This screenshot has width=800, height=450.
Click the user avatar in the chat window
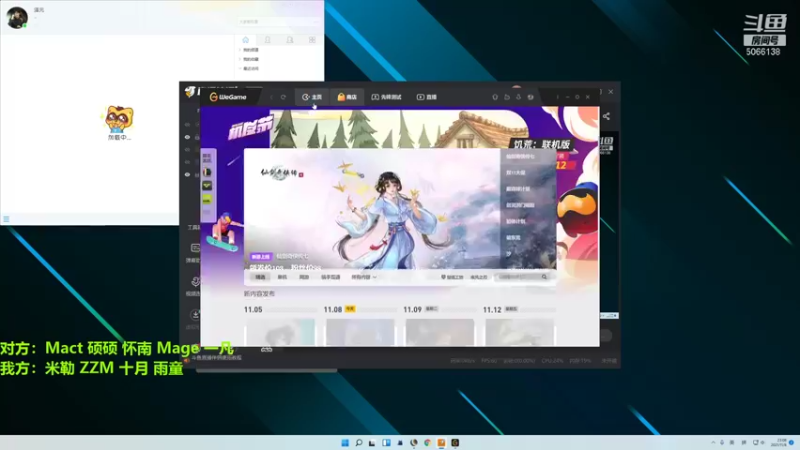[17, 18]
